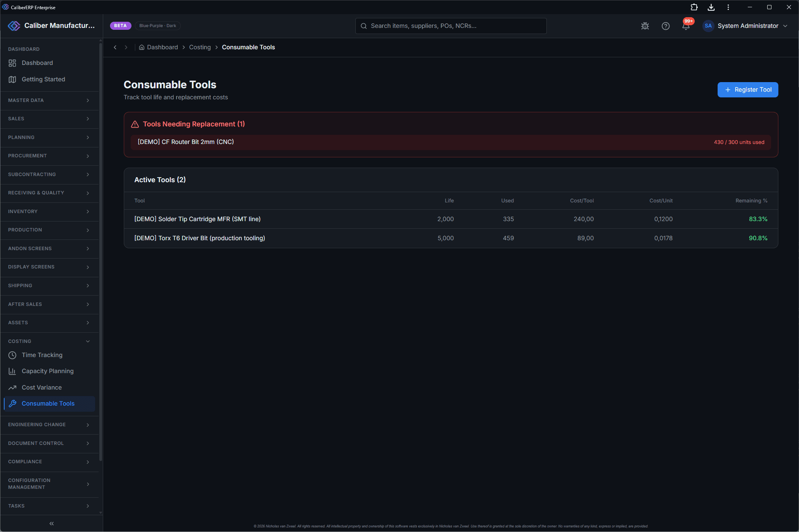Click the Blue·Purple · Dark theme chip
Viewport: 799px width, 532px height.
(x=157, y=26)
